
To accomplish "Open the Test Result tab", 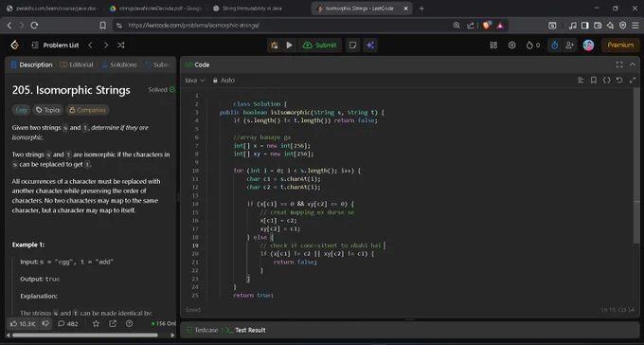I will coord(245,330).
